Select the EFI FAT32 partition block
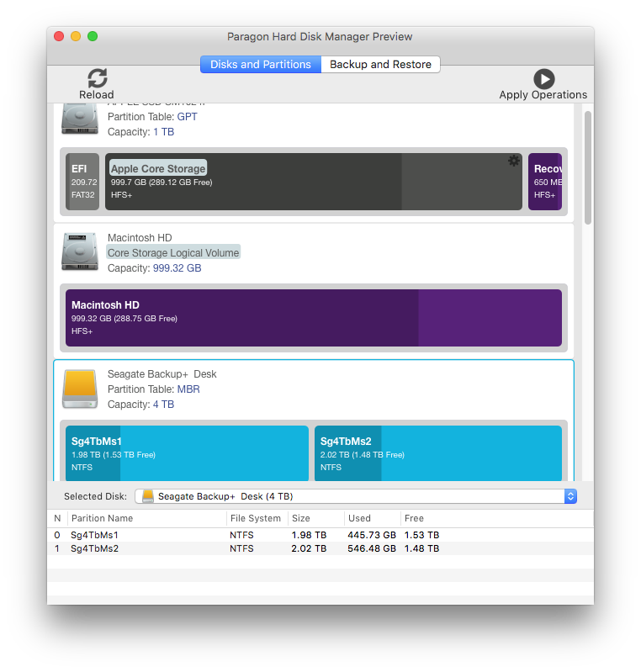Viewport: 641px width, 672px height. (82, 182)
